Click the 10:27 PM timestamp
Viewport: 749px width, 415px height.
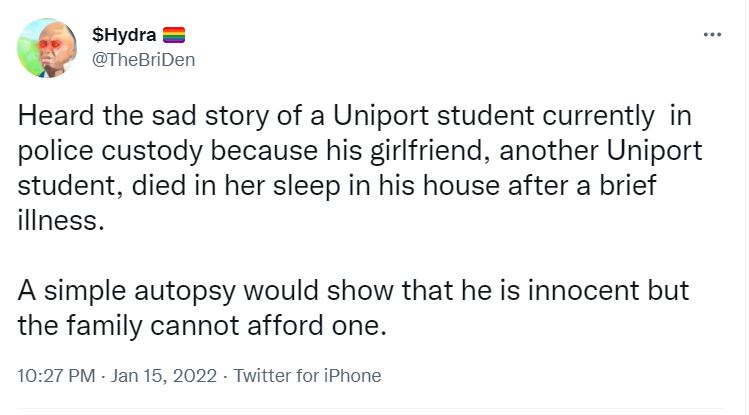point(58,376)
